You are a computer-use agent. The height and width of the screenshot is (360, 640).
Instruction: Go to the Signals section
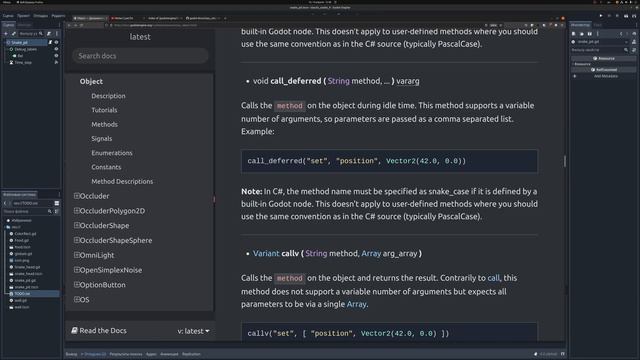[102, 139]
